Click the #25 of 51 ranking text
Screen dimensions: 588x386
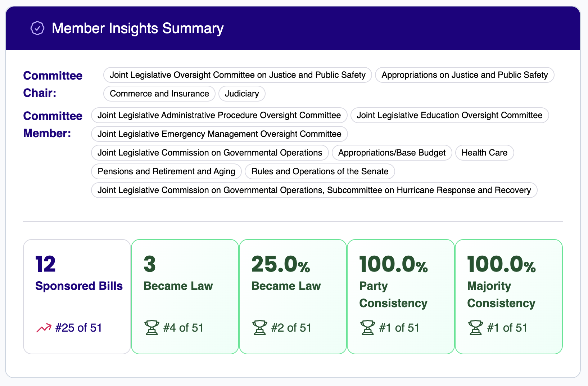tap(78, 328)
